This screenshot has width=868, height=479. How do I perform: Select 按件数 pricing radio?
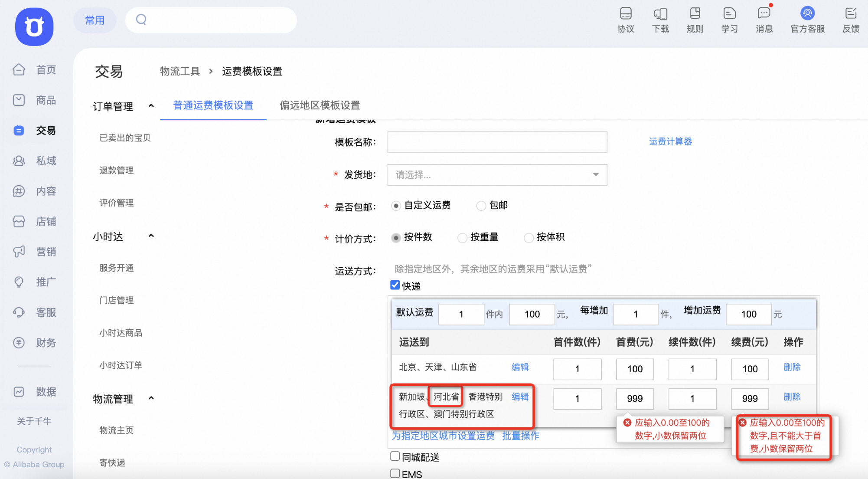coord(396,238)
